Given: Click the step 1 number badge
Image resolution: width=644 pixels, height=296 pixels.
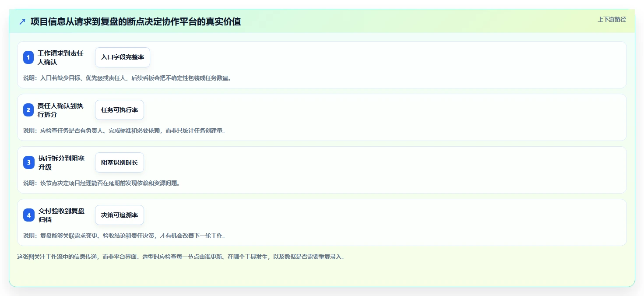Looking at the screenshot, I should click(28, 57).
